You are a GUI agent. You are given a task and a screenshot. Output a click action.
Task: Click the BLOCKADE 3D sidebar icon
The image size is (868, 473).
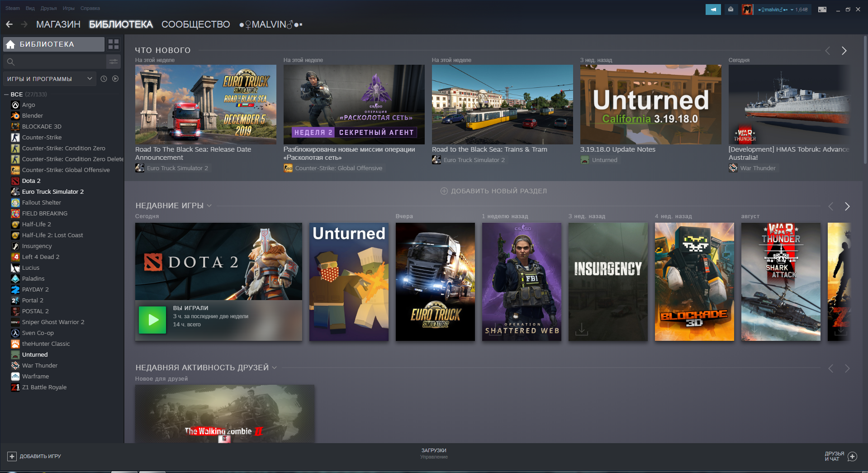pyautogui.click(x=15, y=127)
